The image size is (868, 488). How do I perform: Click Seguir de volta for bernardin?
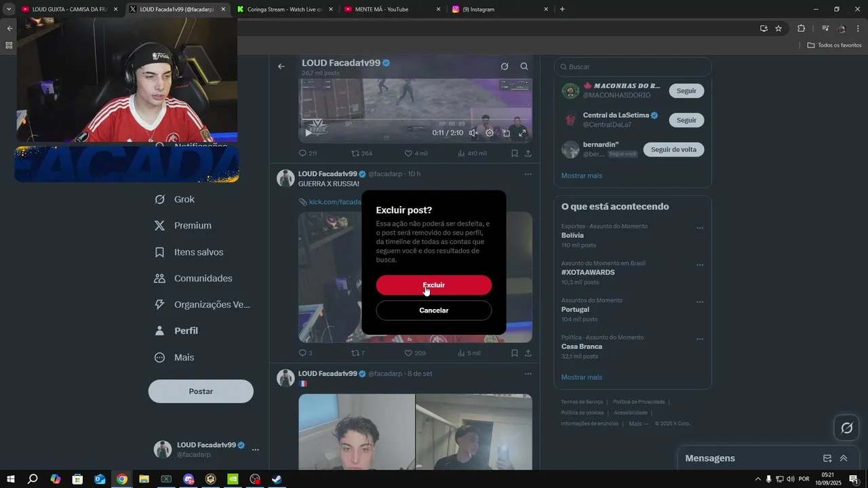[x=673, y=150]
